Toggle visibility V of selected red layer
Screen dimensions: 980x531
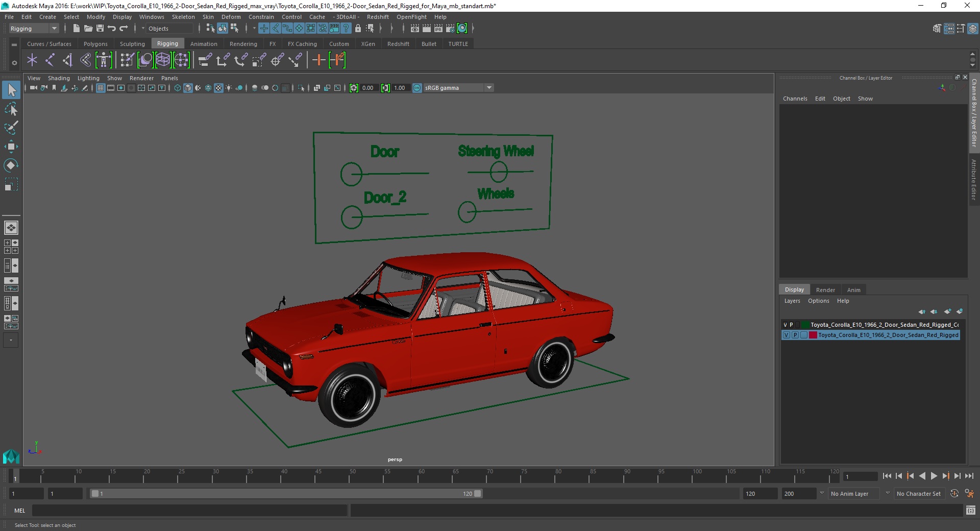coord(787,335)
